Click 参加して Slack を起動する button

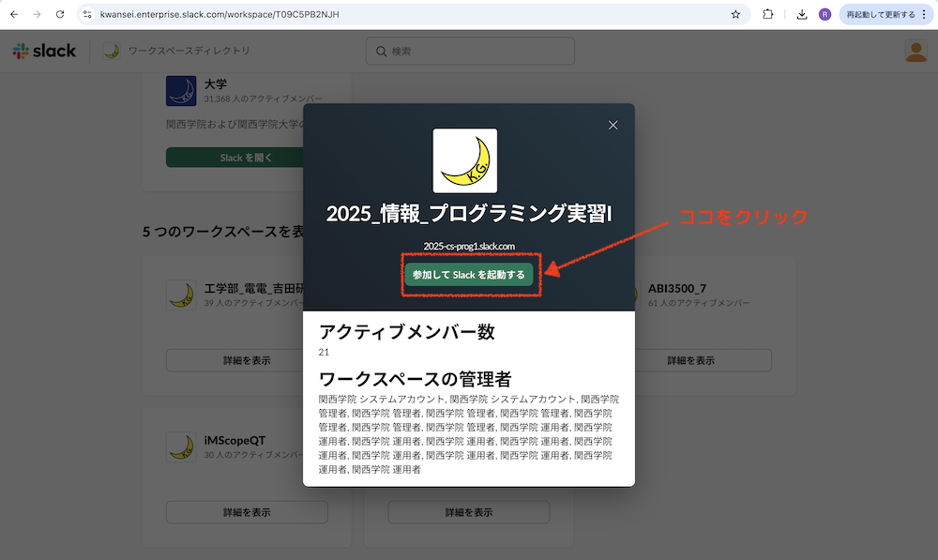[x=470, y=277]
